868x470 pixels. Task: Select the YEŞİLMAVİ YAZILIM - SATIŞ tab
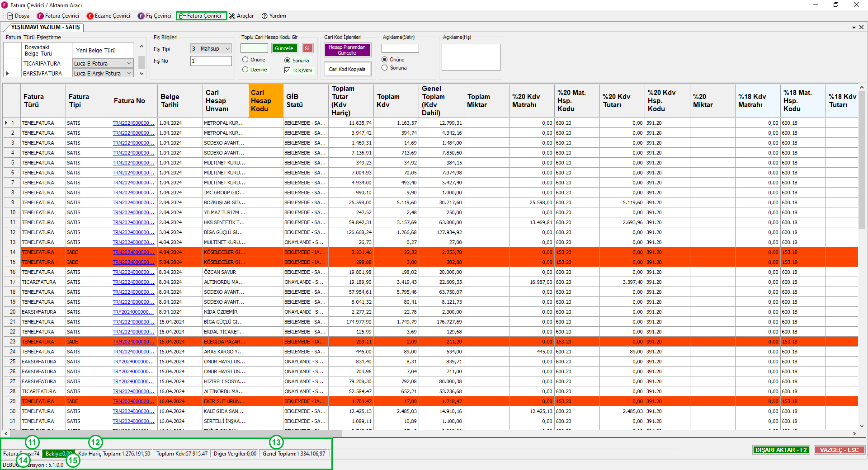tap(45, 27)
